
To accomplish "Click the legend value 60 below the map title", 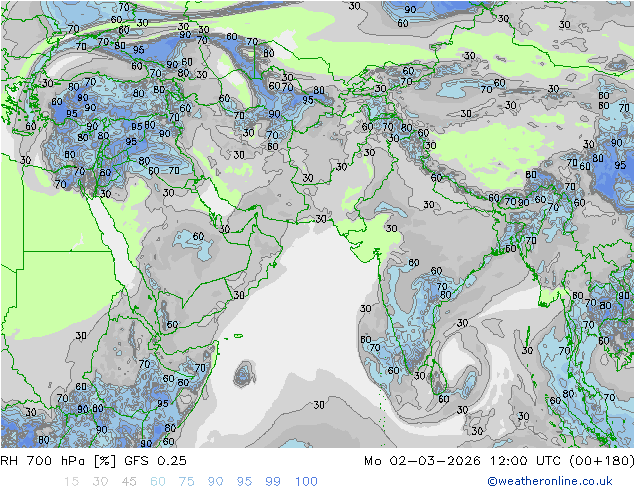I will coord(158,482).
